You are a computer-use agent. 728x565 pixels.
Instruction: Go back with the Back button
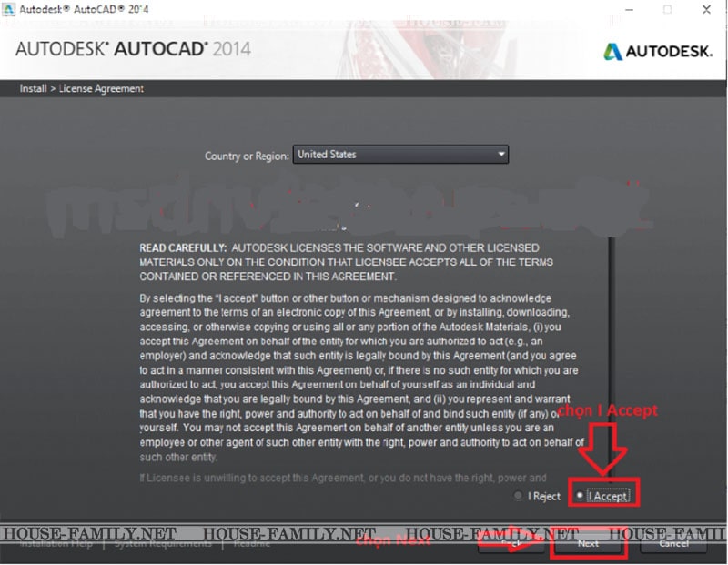pyautogui.click(x=511, y=543)
